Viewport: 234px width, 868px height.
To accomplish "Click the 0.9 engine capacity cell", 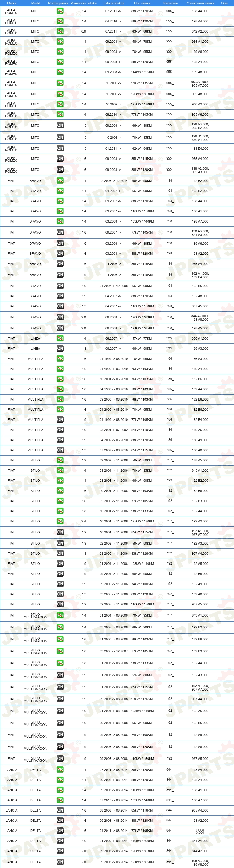I will click(83, 31).
